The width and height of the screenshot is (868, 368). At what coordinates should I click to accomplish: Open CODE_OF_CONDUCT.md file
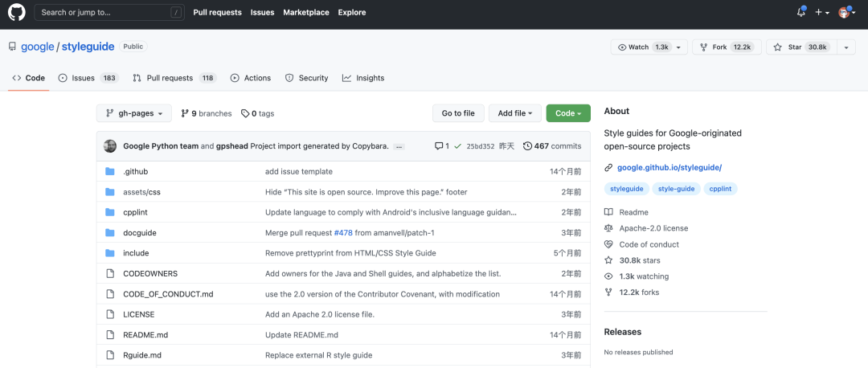pyautogui.click(x=168, y=294)
